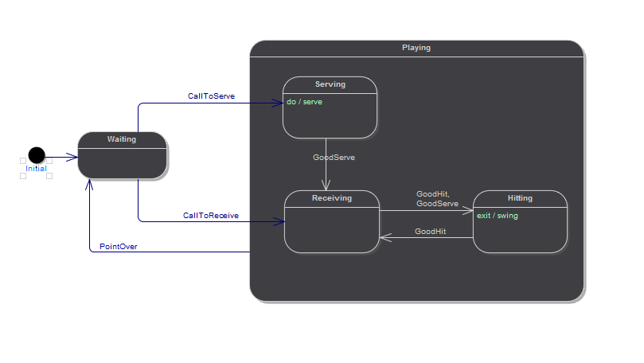644x363 pixels.
Task: Select the CallToServe transition label
Action: 211,96
